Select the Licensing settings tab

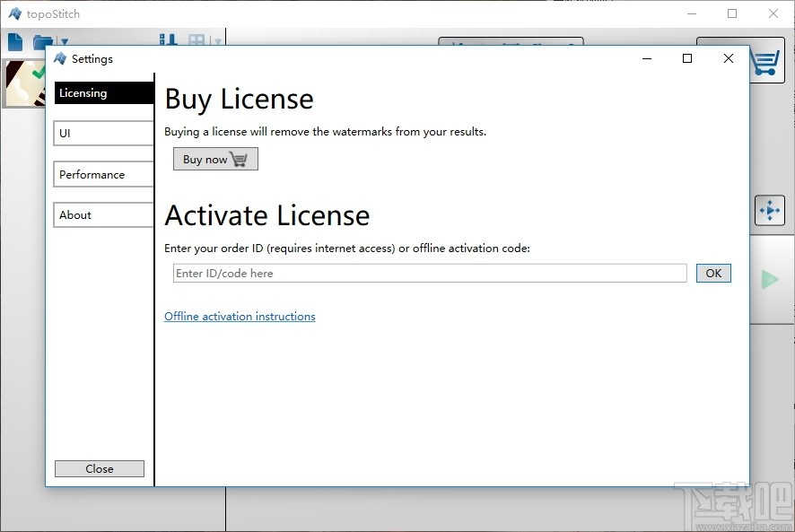[104, 92]
